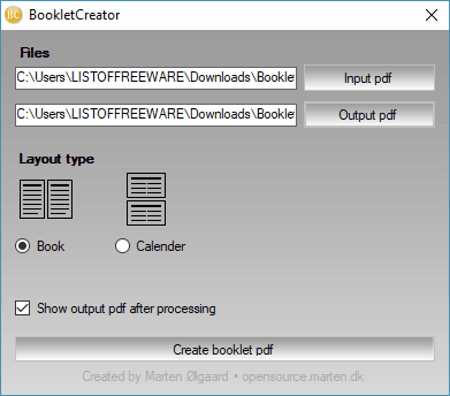Click the BookletCreator window title text
Viewport: 450px width, 396px height.
click(x=74, y=15)
